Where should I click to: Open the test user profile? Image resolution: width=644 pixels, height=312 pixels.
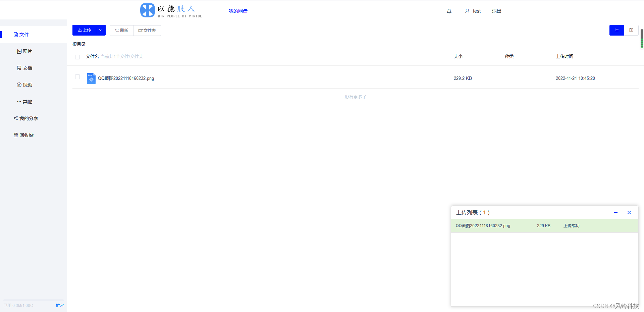click(473, 11)
